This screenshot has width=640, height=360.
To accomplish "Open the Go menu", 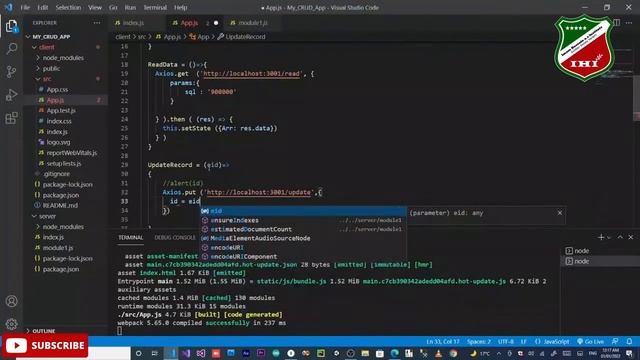I will [113, 7].
